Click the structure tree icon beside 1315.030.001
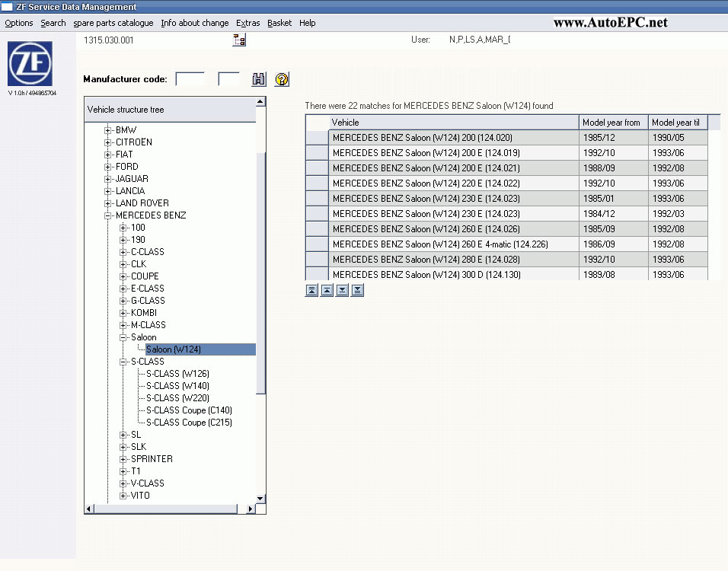Viewport: 728px width, 571px height. tap(240, 40)
